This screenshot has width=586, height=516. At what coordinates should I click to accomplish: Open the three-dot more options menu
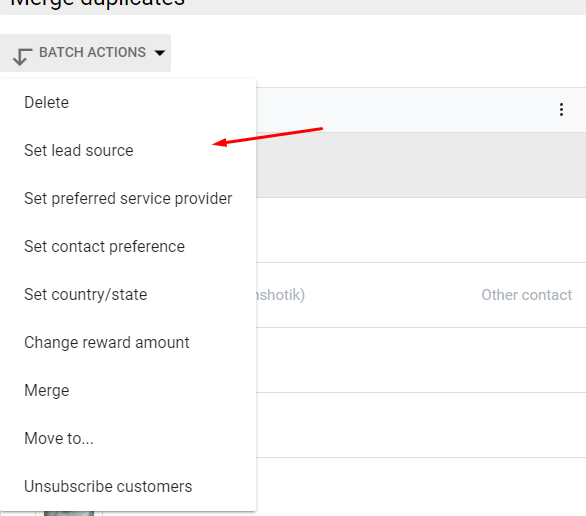[561, 109]
